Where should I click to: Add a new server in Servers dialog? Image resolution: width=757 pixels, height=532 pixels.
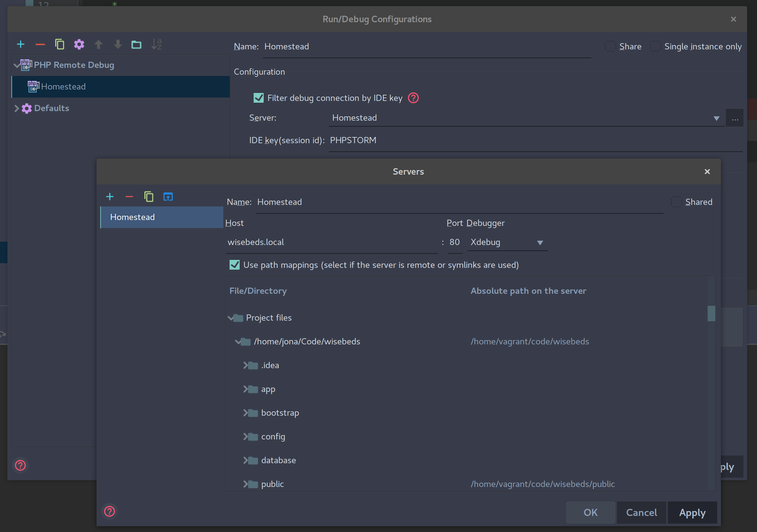110,197
